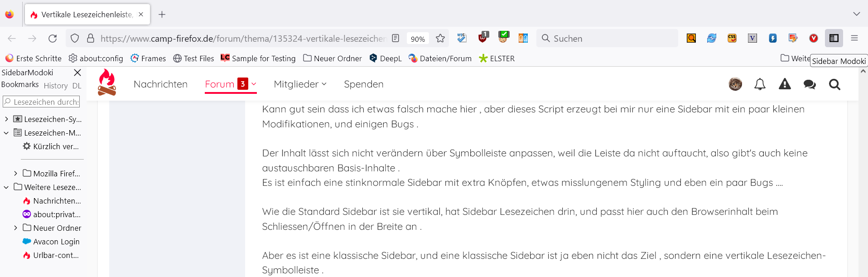Open the user avatar profile menu
The width and height of the screenshot is (868, 277).
click(x=735, y=84)
